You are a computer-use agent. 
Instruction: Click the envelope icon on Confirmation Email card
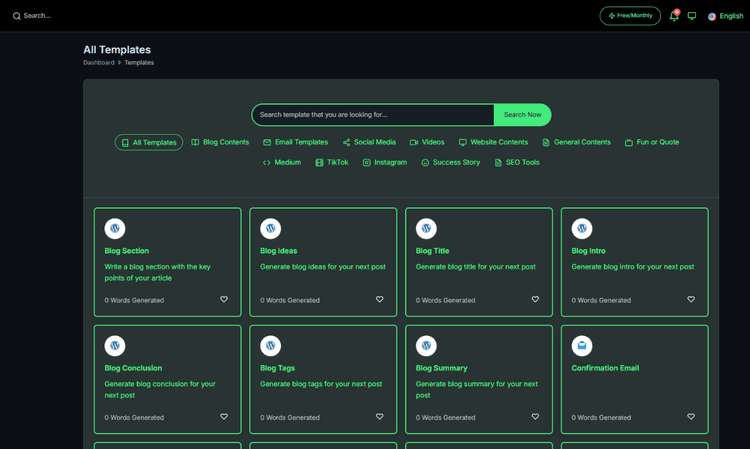(x=582, y=346)
